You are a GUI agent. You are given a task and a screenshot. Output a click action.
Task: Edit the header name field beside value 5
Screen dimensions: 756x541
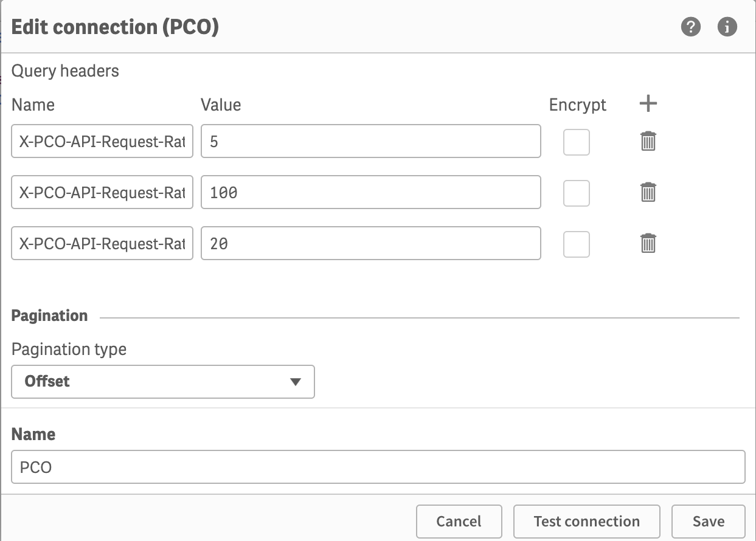pyautogui.click(x=102, y=141)
